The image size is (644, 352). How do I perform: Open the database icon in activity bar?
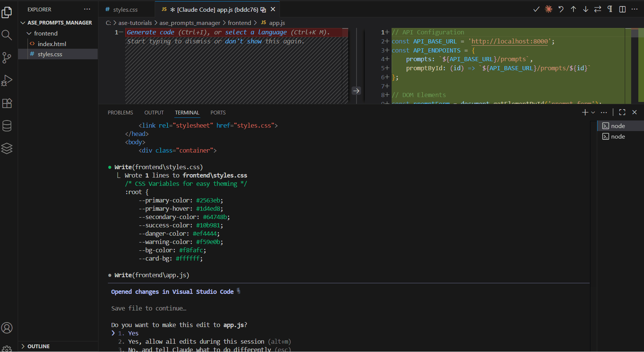[x=7, y=126]
